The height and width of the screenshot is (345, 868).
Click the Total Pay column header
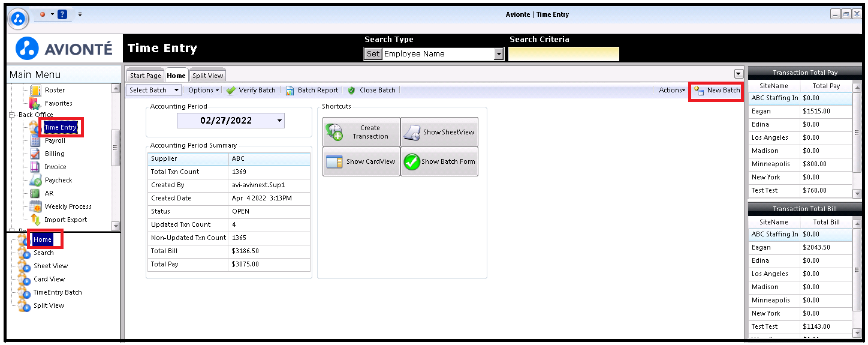tap(826, 86)
